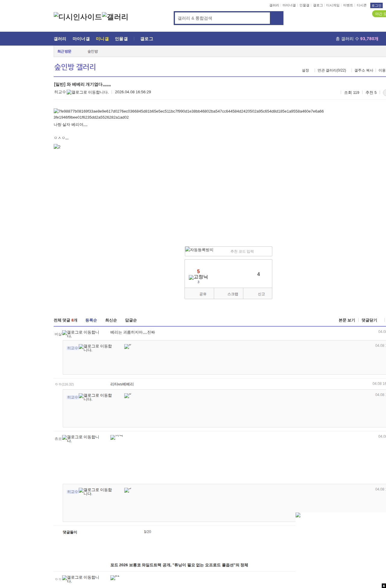The height and width of the screenshot is (588, 386).
Task: Open the 숲인방 갤러리 title heading
Action: 75,67
